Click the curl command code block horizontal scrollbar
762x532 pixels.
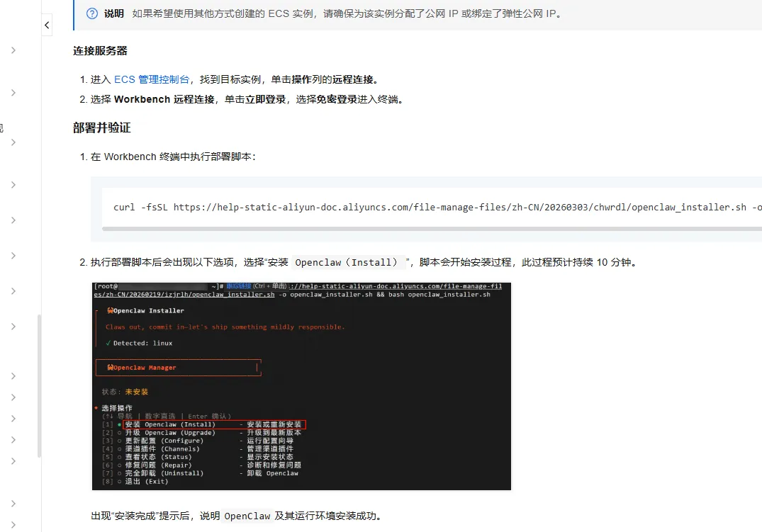pos(432,228)
